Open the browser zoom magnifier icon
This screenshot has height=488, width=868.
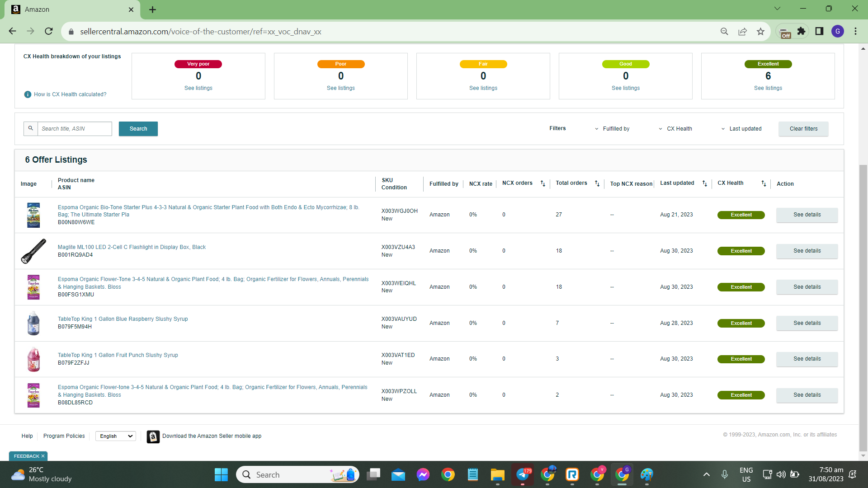pyautogui.click(x=724, y=31)
